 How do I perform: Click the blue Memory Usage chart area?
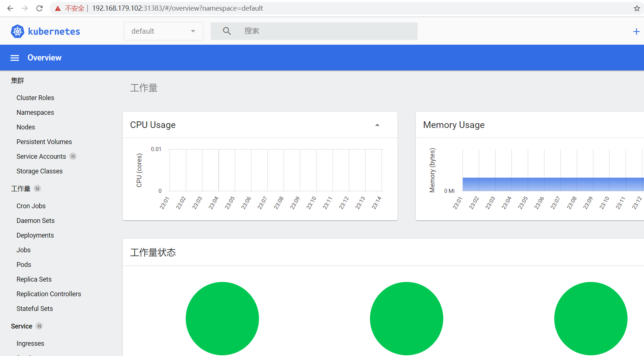coord(553,184)
